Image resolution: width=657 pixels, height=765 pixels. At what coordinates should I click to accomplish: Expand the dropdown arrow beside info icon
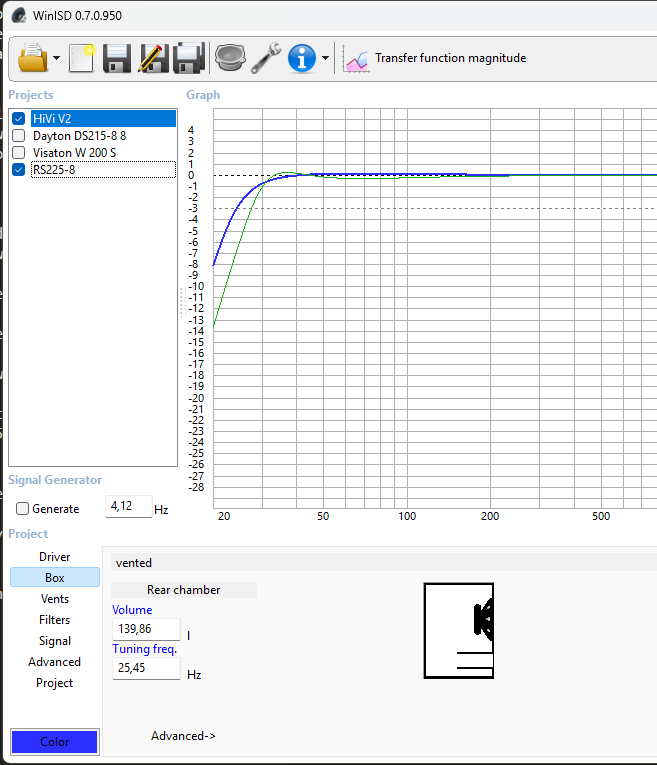(x=325, y=58)
